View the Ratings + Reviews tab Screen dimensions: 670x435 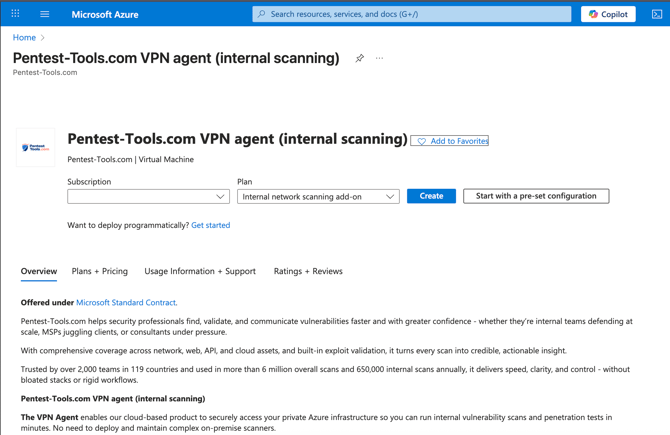(308, 271)
